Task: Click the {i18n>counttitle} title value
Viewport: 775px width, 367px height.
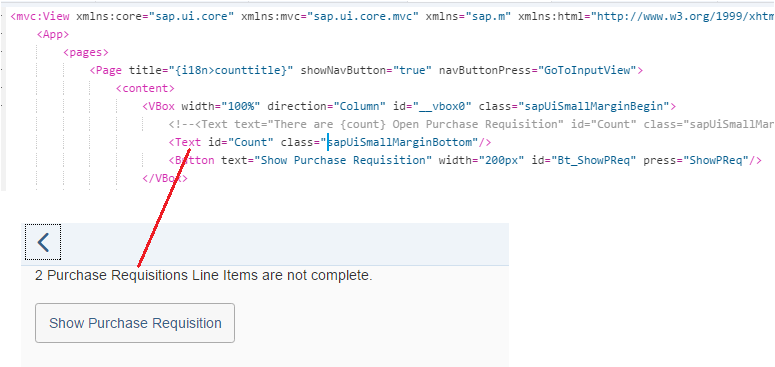Action: 228,70
